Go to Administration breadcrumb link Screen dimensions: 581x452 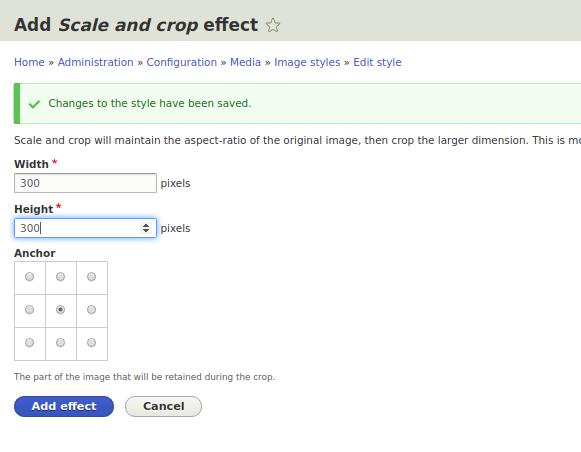[96, 62]
